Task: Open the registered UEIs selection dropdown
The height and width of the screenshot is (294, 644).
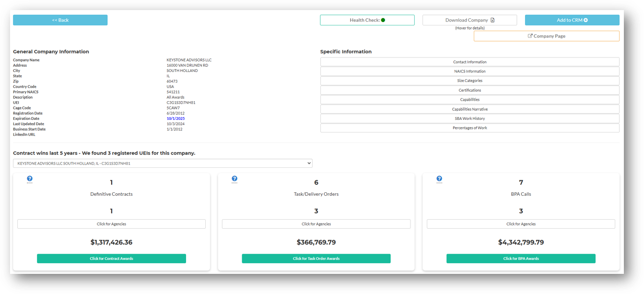Action: tap(163, 163)
